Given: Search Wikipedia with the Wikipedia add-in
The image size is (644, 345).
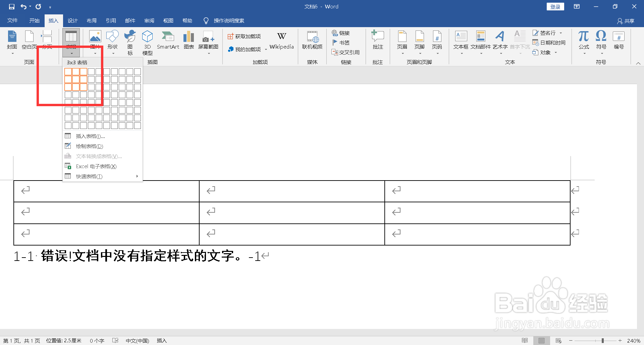Looking at the screenshot, I should 281,40.
